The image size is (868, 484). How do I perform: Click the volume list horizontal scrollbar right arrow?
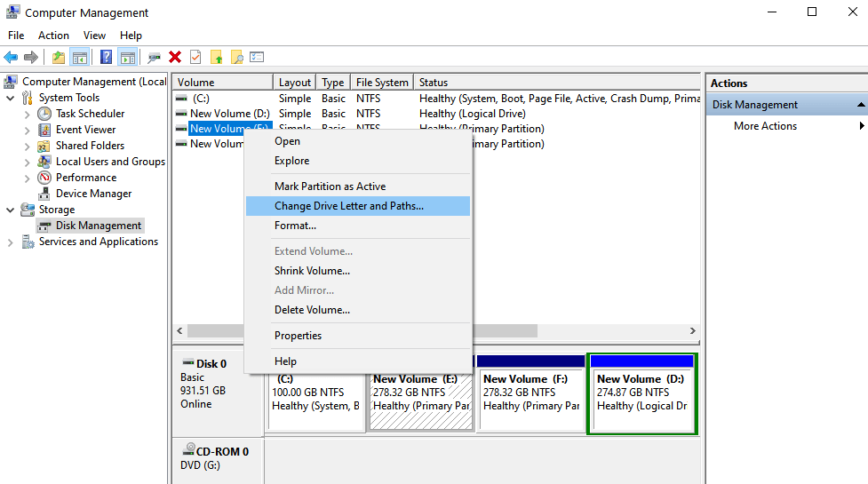pyautogui.click(x=693, y=331)
